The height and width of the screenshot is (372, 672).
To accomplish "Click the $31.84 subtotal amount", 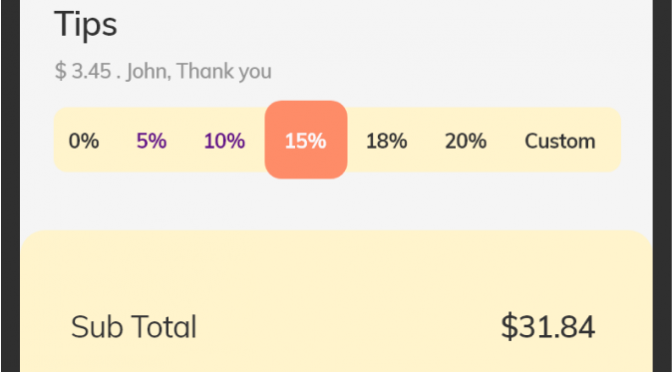I will click(x=548, y=327).
